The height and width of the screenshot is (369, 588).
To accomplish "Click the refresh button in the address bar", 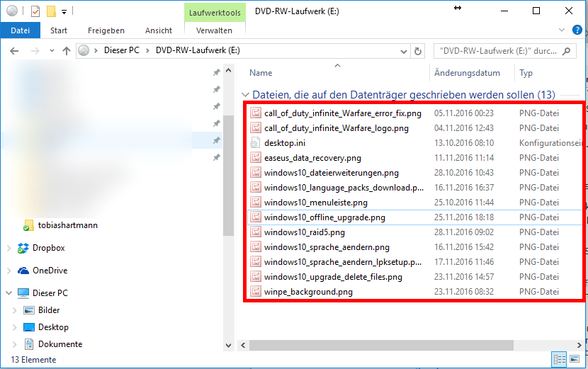I will click(x=418, y=51).
